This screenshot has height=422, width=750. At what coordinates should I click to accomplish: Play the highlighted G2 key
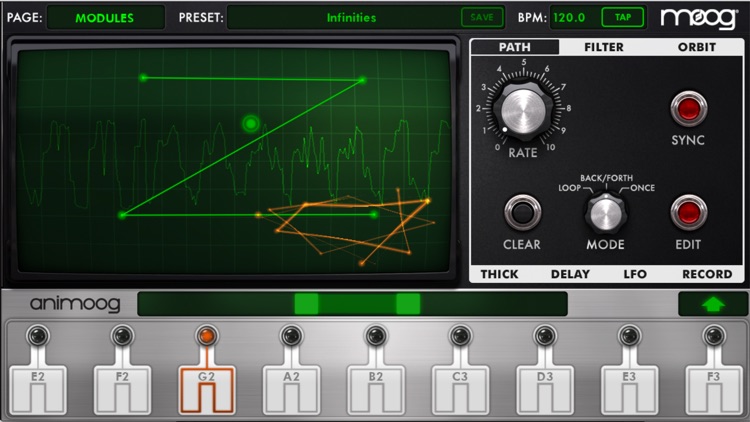[x=207, y=390]
